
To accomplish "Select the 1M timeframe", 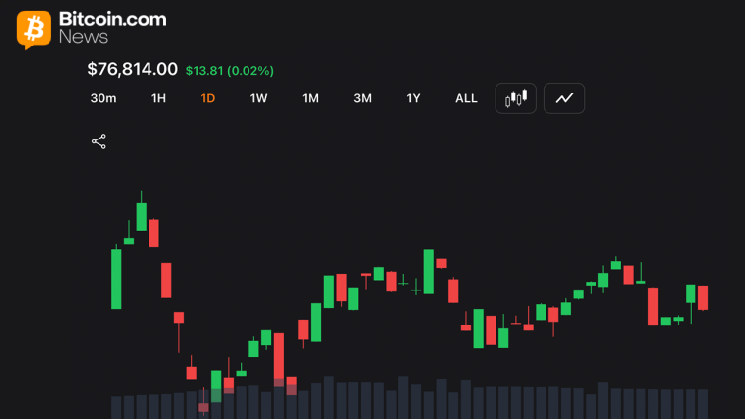I will (x=310, y=98).
